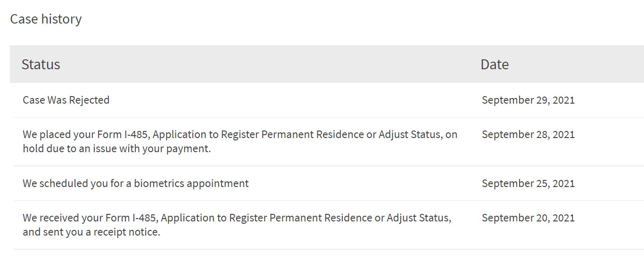Click the September 20, 2021 date
The image size is (644, 269).
[x=528, y=218]
